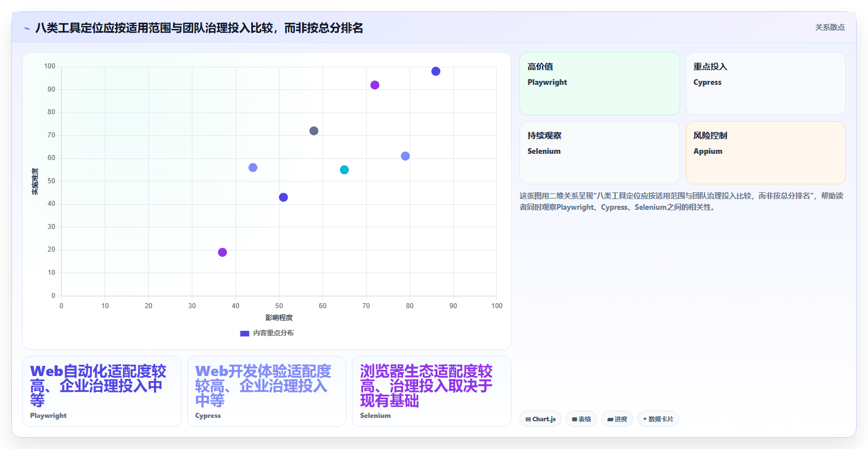
Task: Toggle the 内容重点分布 legend swatch
Action: pos(244,333)
